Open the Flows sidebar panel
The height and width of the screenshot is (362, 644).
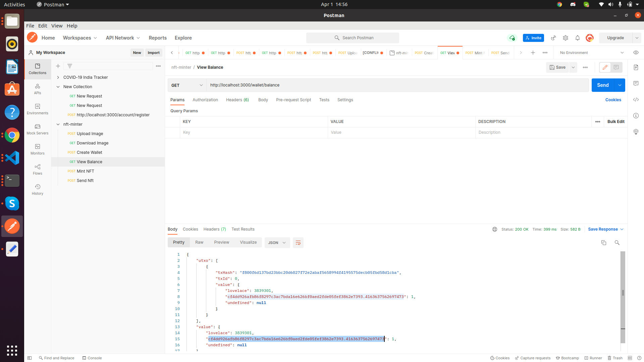(x=38, y=170)
